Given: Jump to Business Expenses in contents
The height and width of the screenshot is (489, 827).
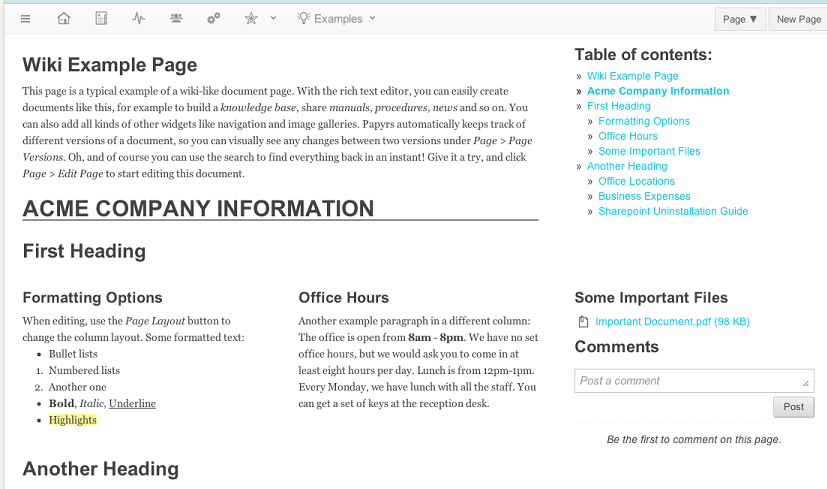Looking at the screenshot, I should tap(644, 196).
